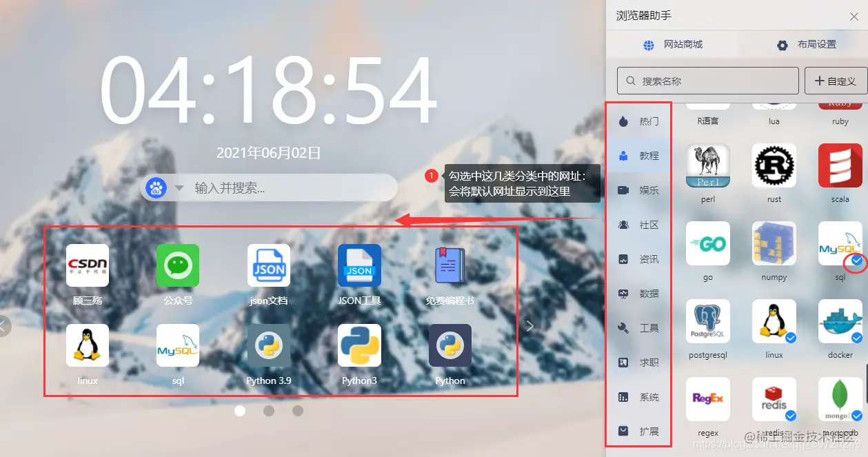
Task: Click the 自定义 add button
Action: tap(835, 81)
